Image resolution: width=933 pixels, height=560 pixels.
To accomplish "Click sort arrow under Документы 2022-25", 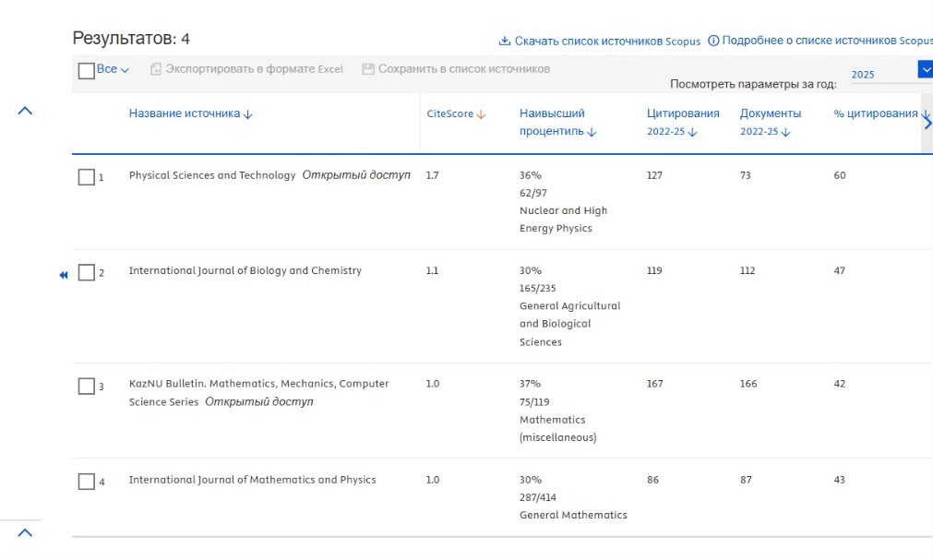I will pyautogui.click(x=785, y=132).
